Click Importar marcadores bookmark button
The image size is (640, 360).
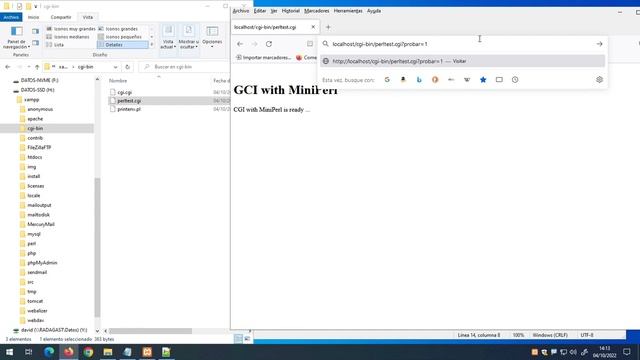pos(263,58)
